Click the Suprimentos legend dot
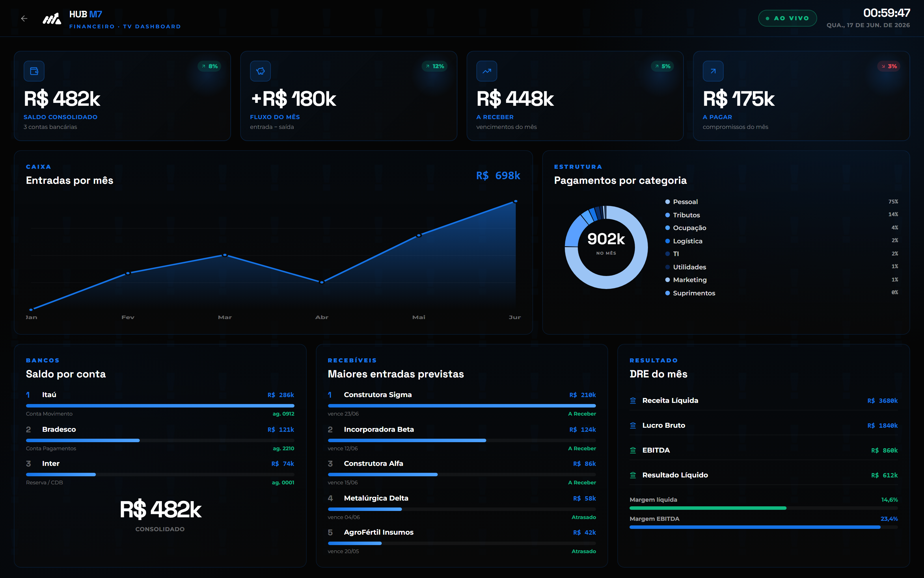 [667, 293]
